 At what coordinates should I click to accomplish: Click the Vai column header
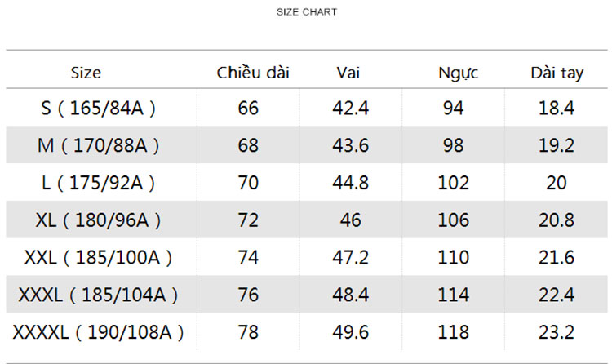(348, 73)
